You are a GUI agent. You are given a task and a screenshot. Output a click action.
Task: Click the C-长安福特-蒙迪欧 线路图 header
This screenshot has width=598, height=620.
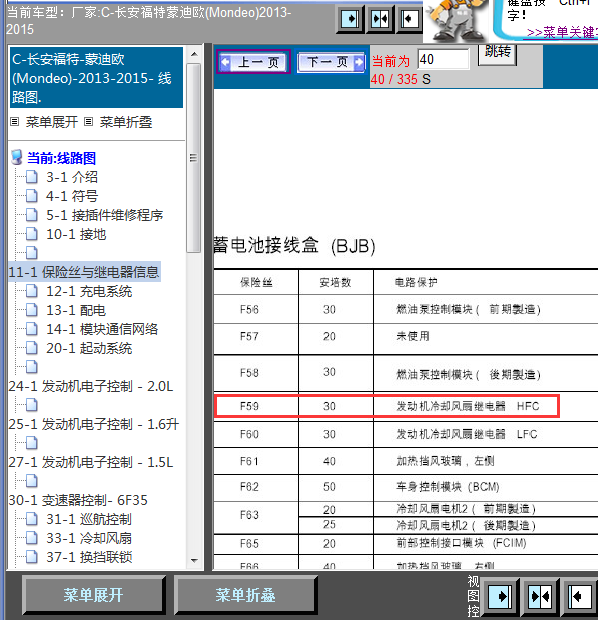tap(97, 78)
